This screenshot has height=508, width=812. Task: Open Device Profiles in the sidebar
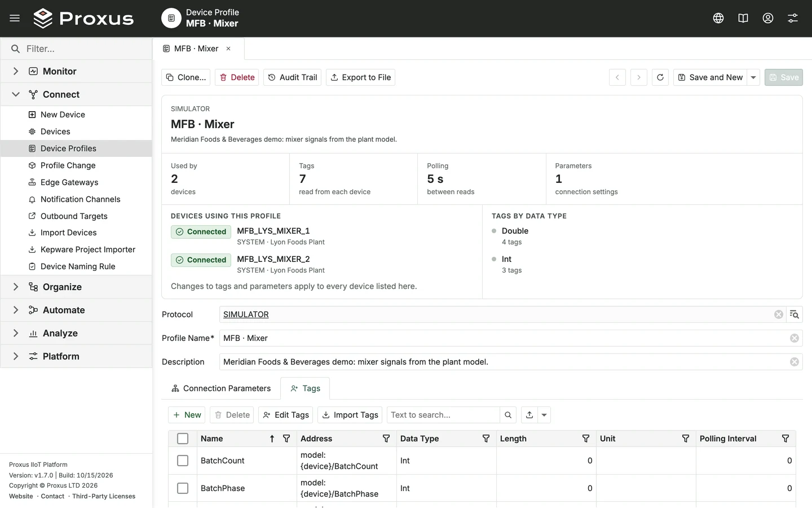pyautogui.click(x=76, y=148)
